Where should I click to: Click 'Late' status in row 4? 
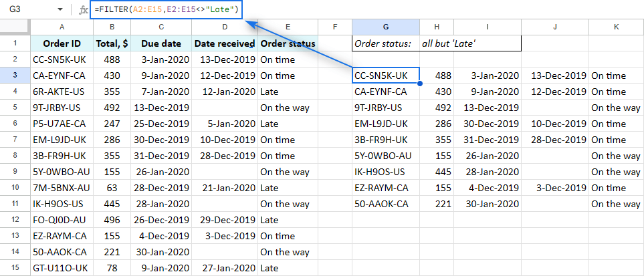(x=288, y=92)
